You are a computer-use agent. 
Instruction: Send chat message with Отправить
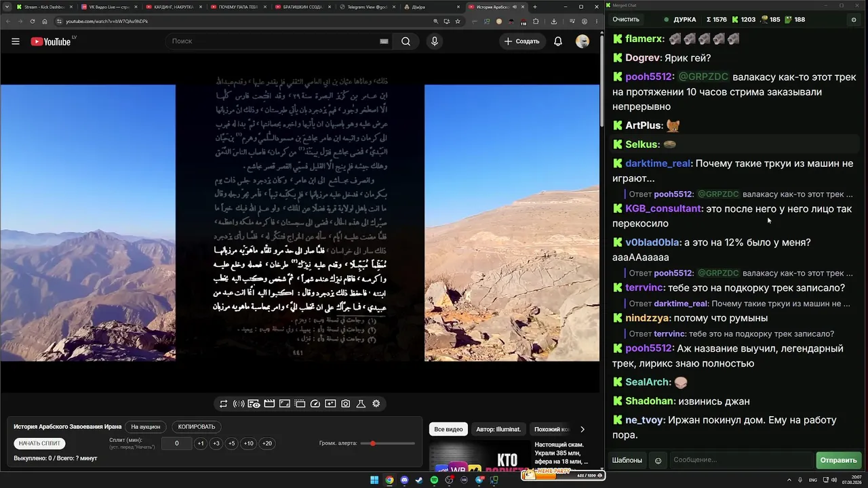point(839,460)
